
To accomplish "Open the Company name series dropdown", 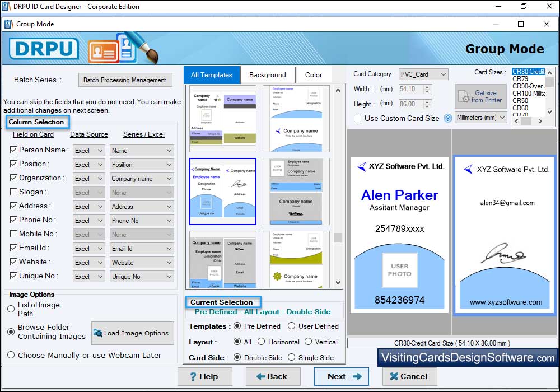I will pyautogui.click(x=142, y=179).
